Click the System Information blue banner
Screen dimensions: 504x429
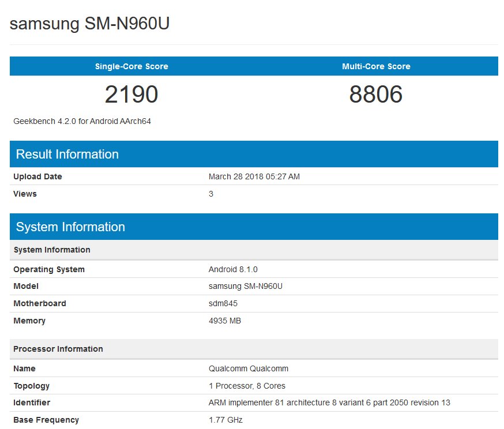pyautogui.click(x=70, y=226)
